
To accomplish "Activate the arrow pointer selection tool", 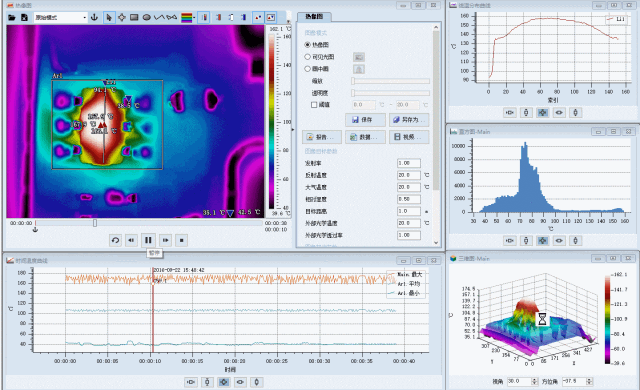I will coord(109,18).
